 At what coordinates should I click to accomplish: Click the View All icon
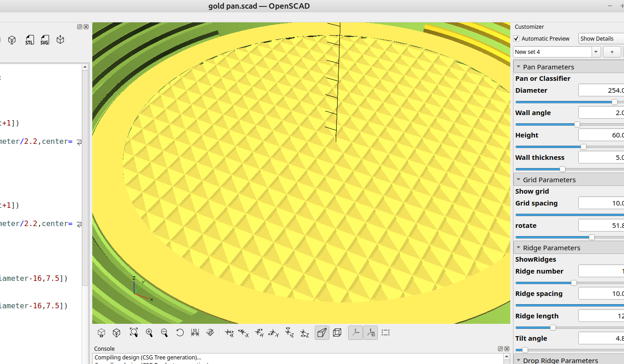tap(134, 332)
